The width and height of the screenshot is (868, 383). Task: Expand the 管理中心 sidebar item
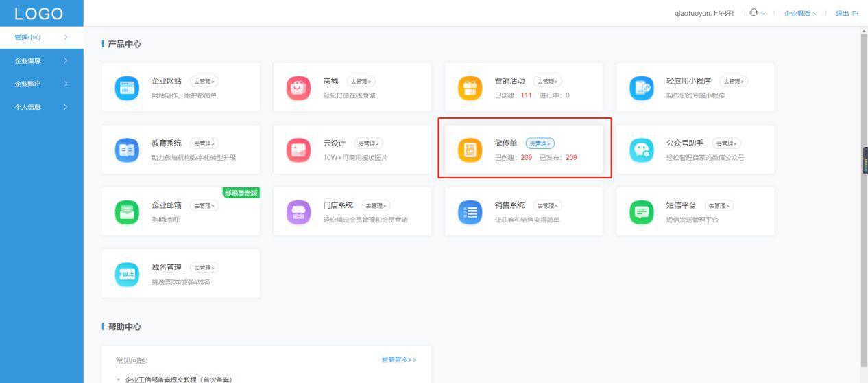[41, 38]
